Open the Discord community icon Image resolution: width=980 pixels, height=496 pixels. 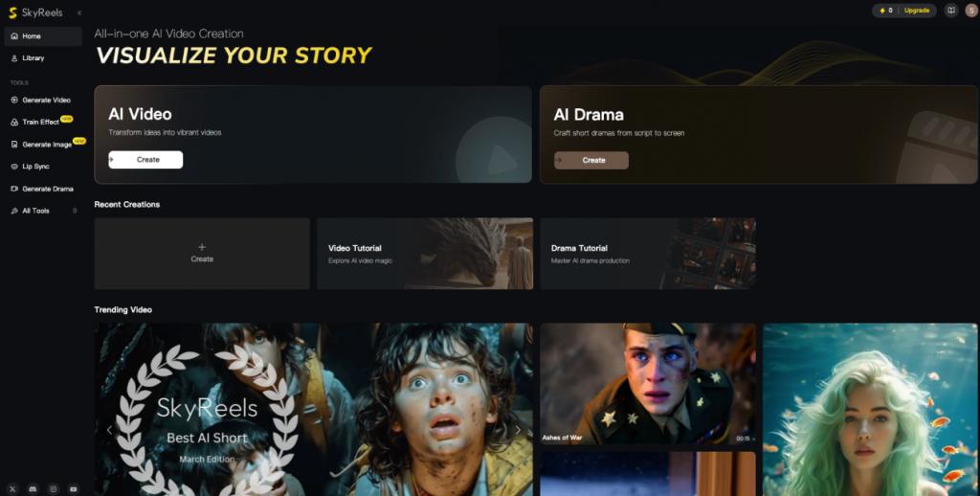click(x=33, y=488)
